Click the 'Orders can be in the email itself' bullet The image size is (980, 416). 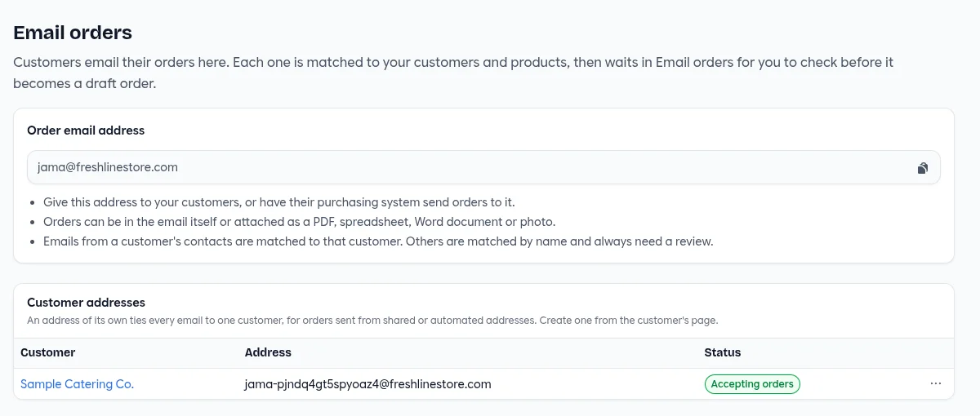pos(299,222)
